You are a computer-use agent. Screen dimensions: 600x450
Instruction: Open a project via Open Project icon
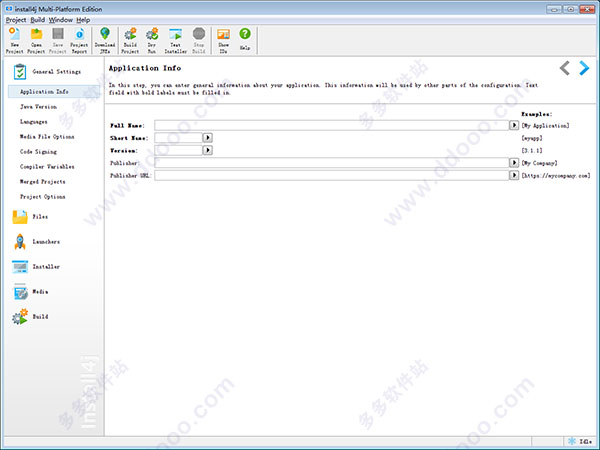coord(36,40)
